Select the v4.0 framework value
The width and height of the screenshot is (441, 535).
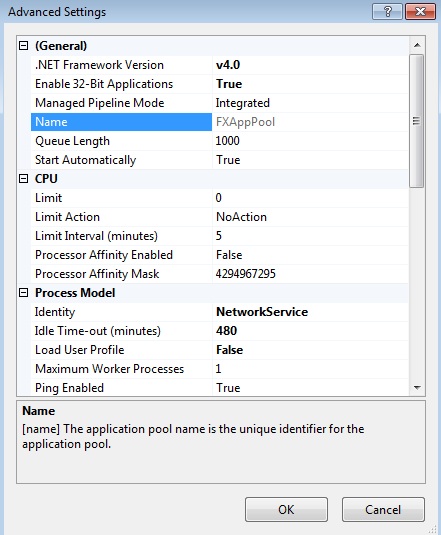click(x=228, y=65)
